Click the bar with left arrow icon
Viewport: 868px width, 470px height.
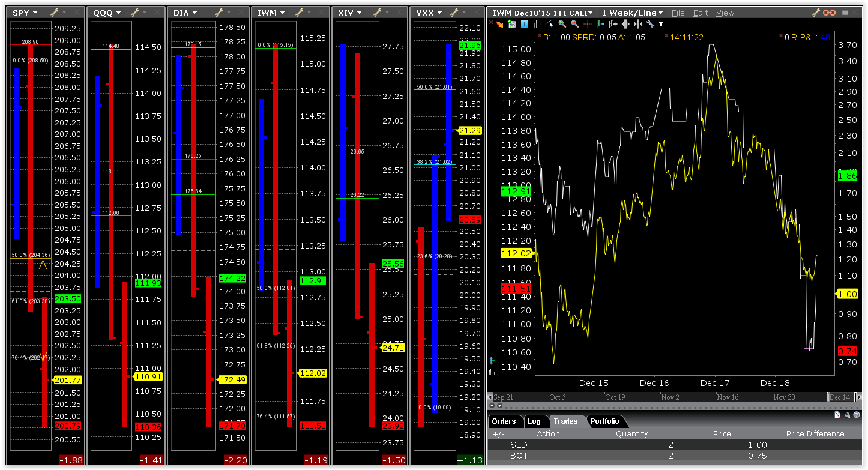click(x=613, y=24)
